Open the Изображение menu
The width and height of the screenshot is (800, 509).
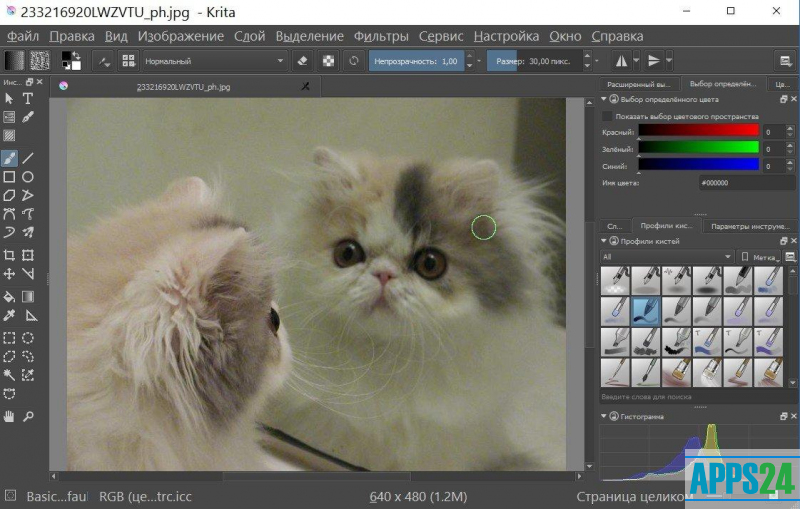(x=181, y=36)
